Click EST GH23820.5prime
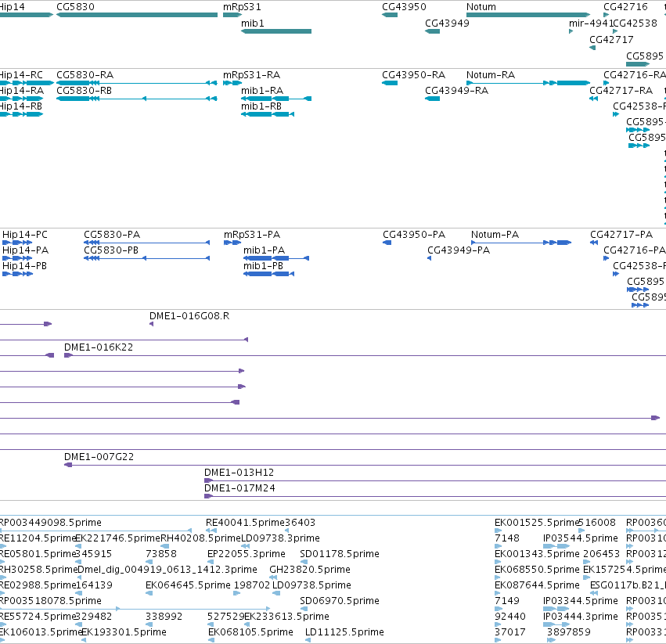The width and height of the screenshot is (666, 644). point(273,577)
